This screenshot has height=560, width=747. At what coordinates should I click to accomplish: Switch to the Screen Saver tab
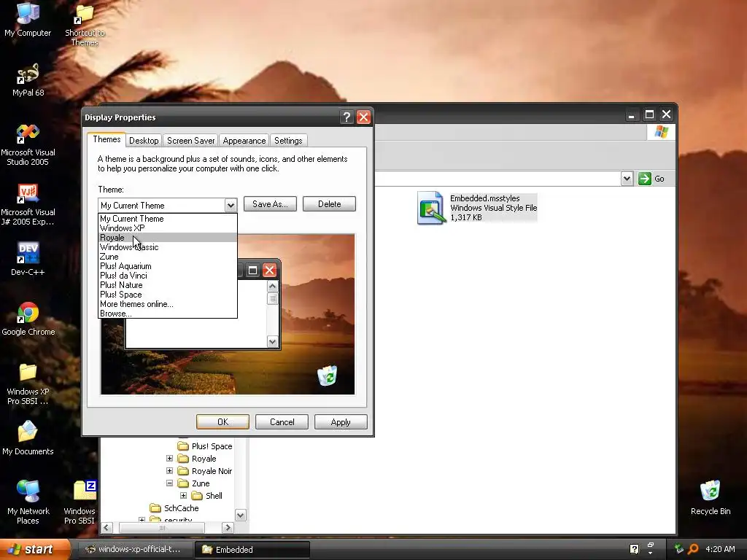tap(190, 141)
